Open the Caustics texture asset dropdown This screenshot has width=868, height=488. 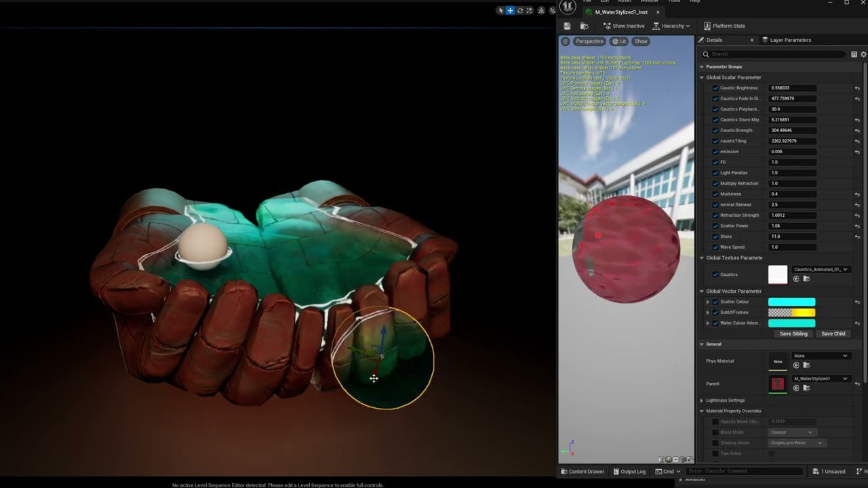tap(821, 270)
